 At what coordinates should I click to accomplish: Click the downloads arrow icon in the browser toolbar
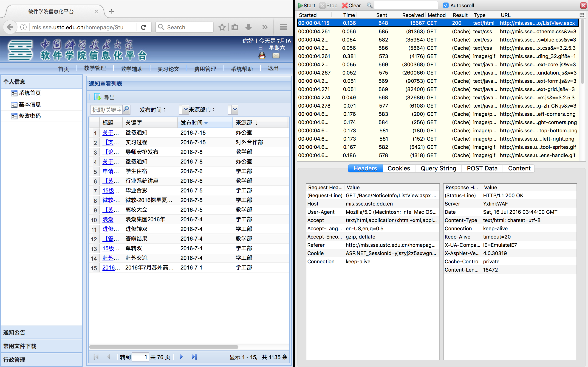point(248,27)
